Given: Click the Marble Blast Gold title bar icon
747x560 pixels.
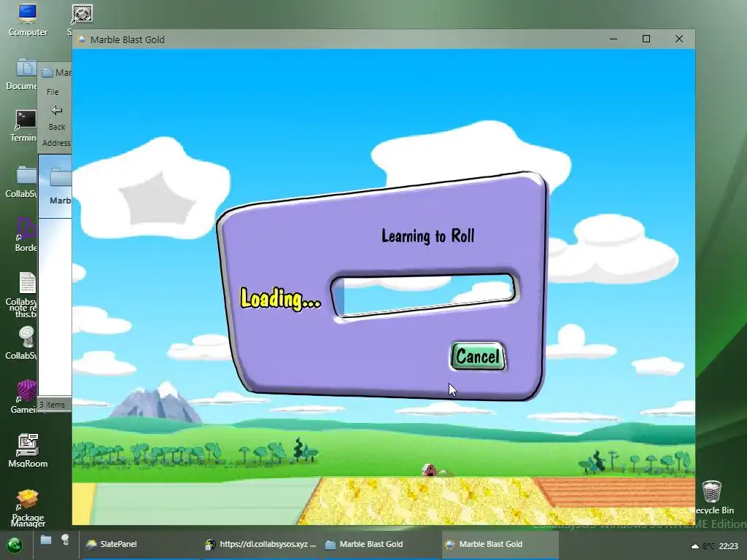Looking at the screenshot, I should [x=82, y=39].
